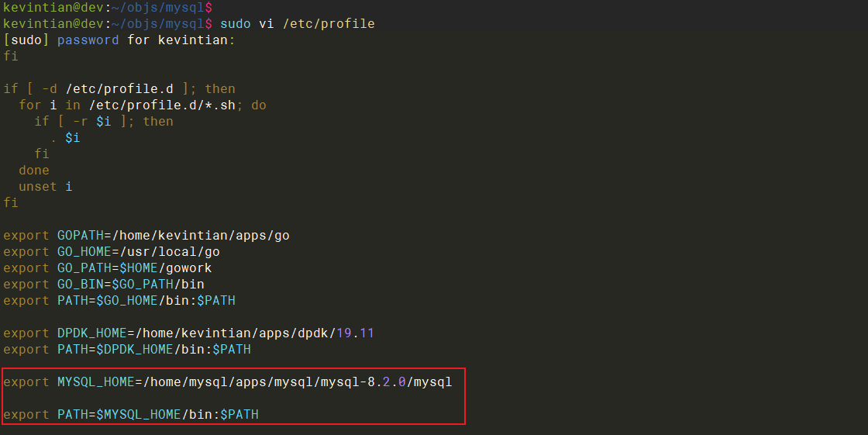Viewport: 868px width, 435px height.
Task: Click the GO_HOME=/usr/local/go line
Action: [112, 251]
